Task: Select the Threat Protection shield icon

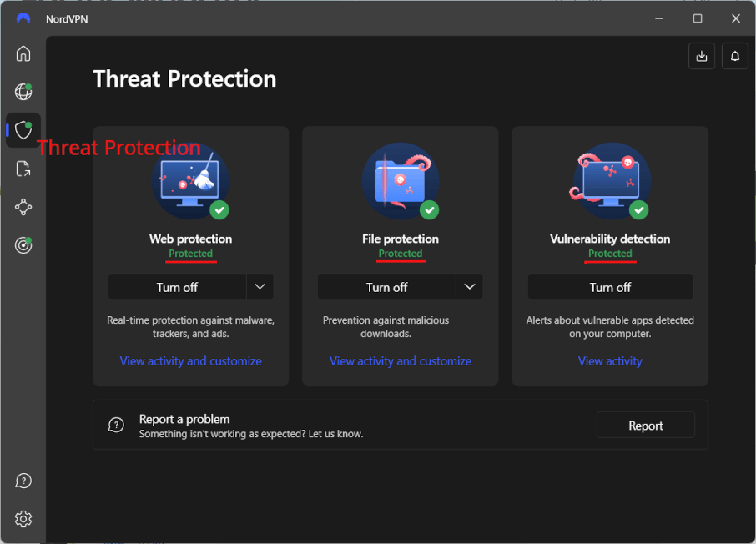Action: (23, 130)
